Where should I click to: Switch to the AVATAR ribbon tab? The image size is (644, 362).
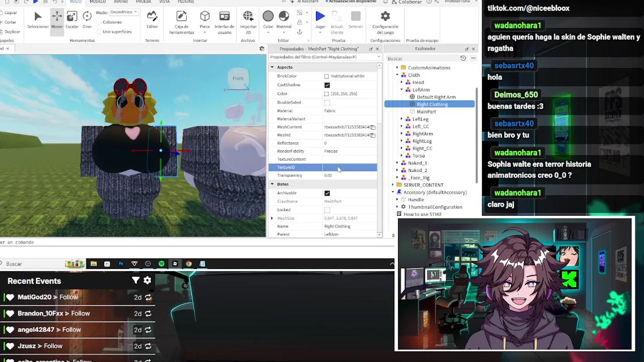coord(121,2)
